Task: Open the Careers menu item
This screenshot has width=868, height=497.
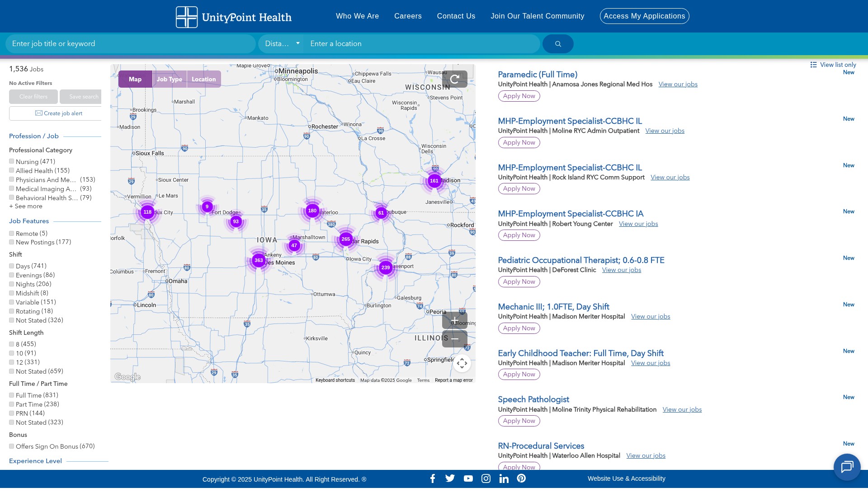Action: (408, 16)
